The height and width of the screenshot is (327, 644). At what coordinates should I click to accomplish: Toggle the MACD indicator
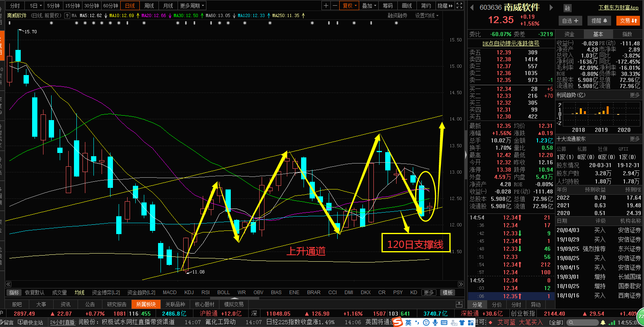(169, 293)
